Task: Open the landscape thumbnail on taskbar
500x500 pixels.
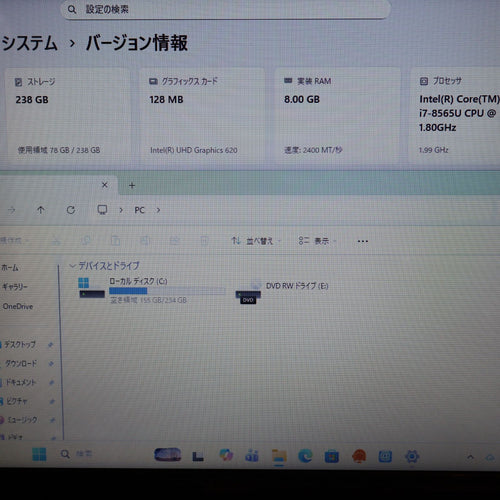Action: coord(168,455)
